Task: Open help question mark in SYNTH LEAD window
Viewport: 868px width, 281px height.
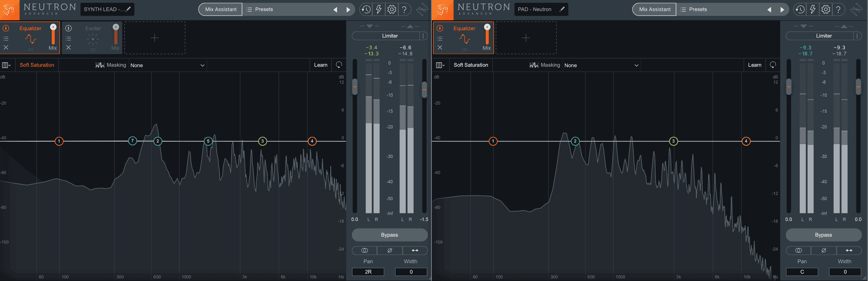Action: pos(405,9)
